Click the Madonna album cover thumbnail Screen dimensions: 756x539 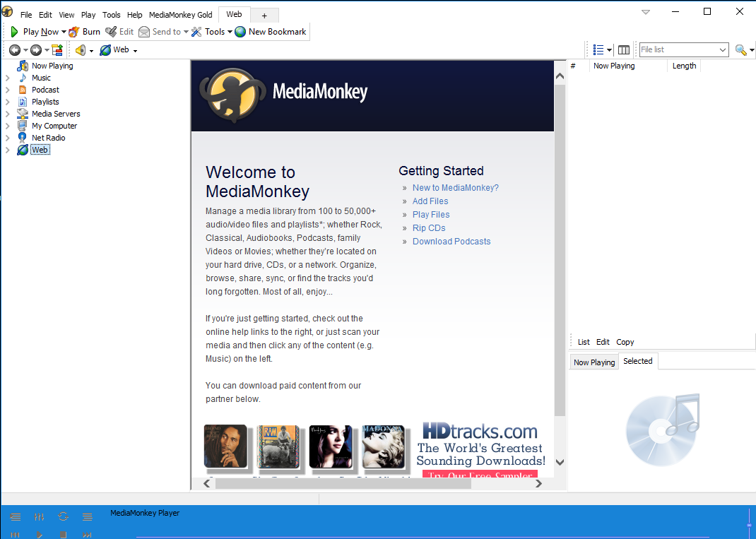click(383, 446)
